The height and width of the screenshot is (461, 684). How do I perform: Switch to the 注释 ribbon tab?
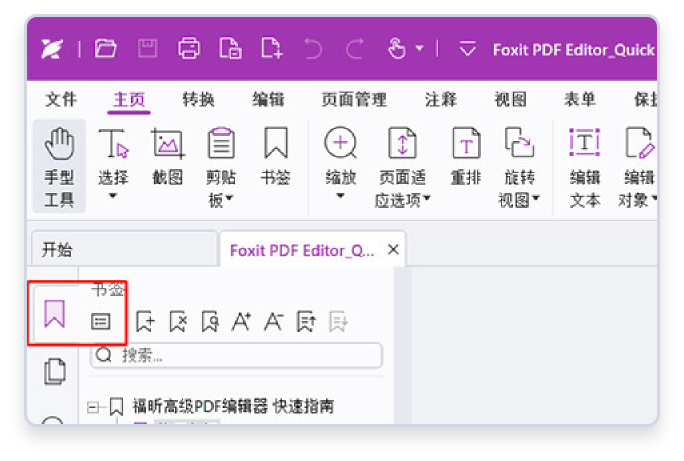click(x=441, y=99)
